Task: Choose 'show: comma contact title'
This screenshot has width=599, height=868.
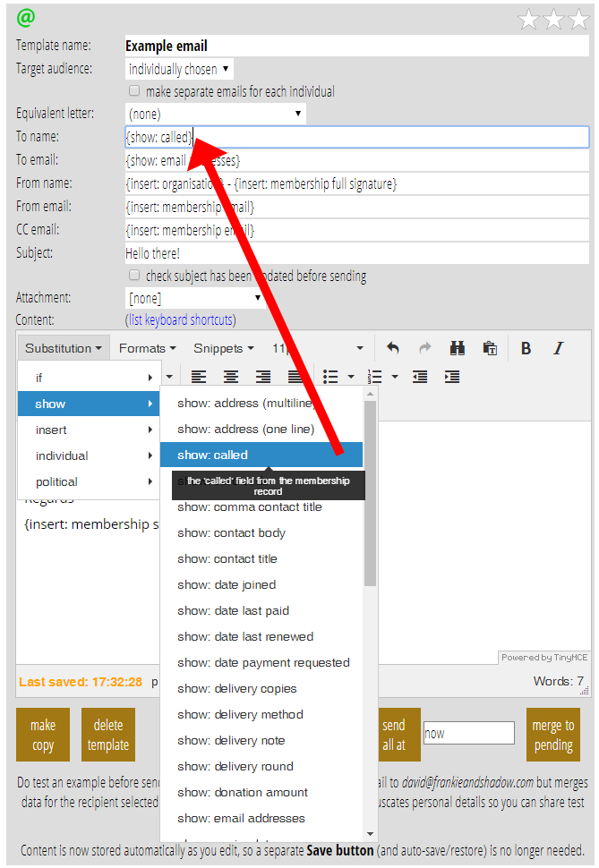Action: (x=261, y=506)
